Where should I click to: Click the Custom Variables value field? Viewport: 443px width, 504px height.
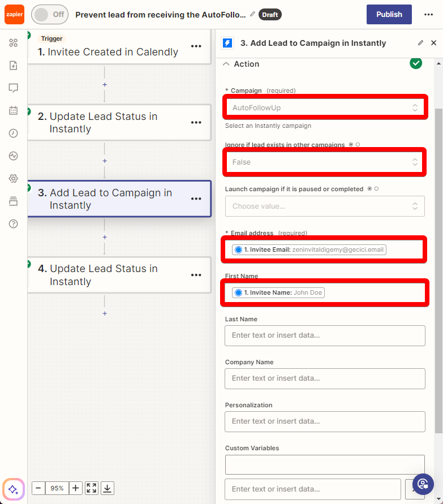click(x=313, y=489)
